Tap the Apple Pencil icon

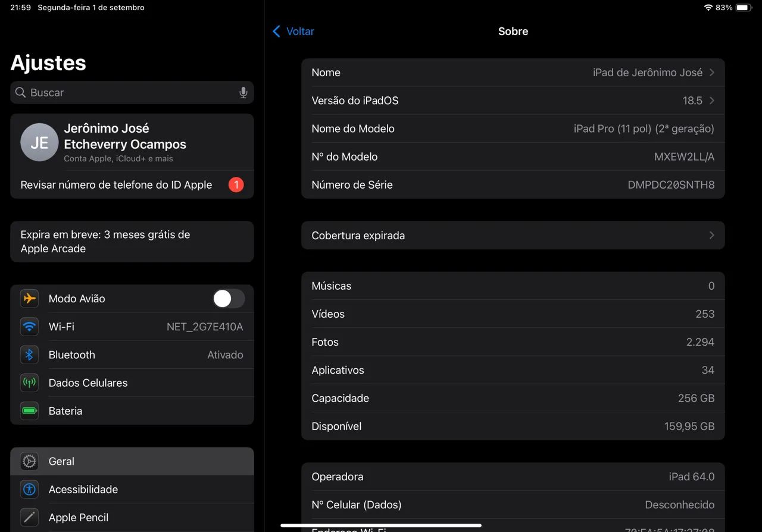(x=29, y=517)
